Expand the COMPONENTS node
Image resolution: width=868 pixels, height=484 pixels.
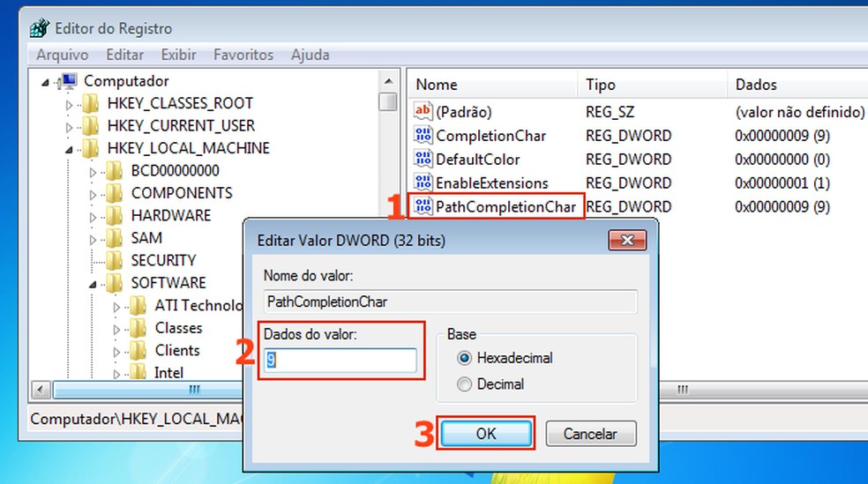[93, 195]
